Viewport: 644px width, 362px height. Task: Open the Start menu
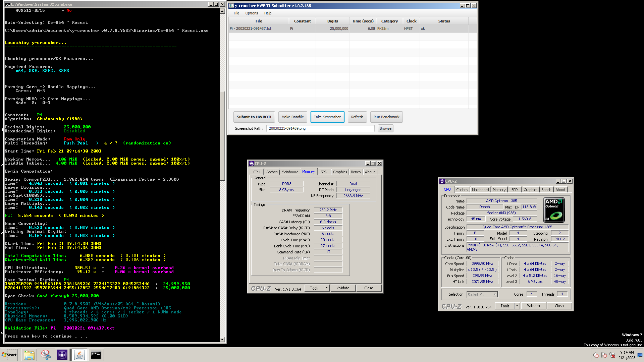pos(9,355)
